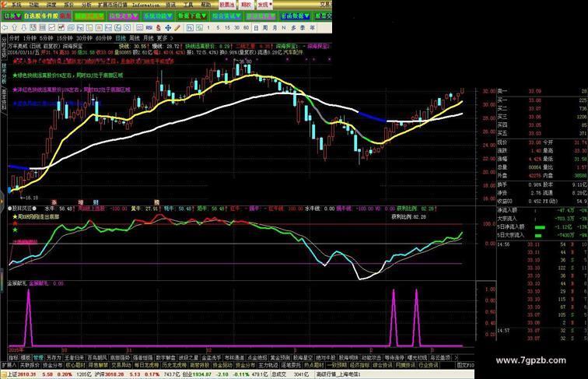
Task: Open the purple dropdown in the green bar
Action: (123, 16)
